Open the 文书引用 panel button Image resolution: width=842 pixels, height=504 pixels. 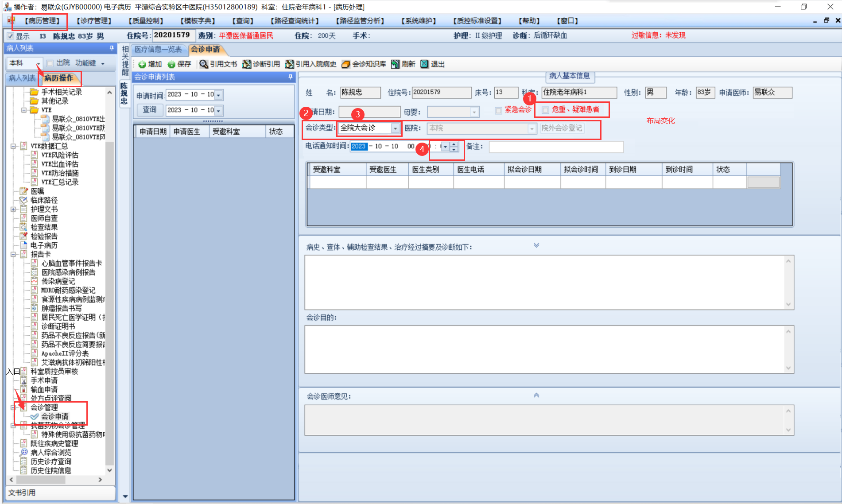click(x=61, y=492)
